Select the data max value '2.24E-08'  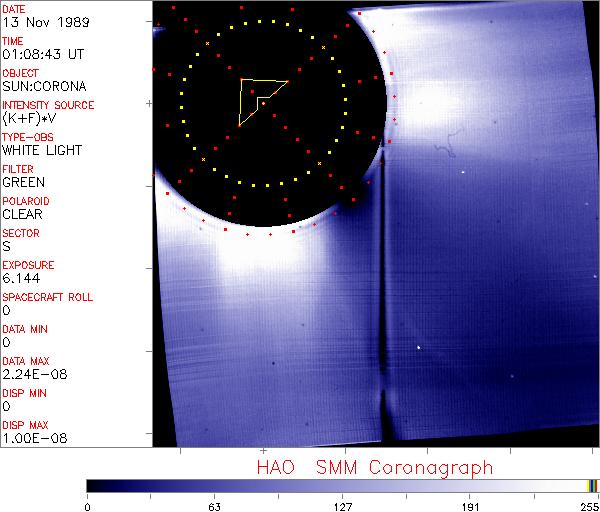click(35, 374)
